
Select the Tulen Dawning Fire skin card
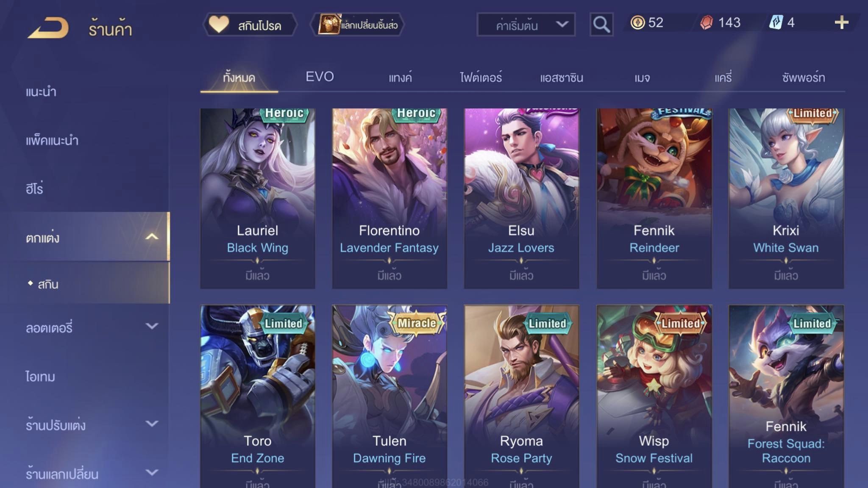[x=389, y=396]
